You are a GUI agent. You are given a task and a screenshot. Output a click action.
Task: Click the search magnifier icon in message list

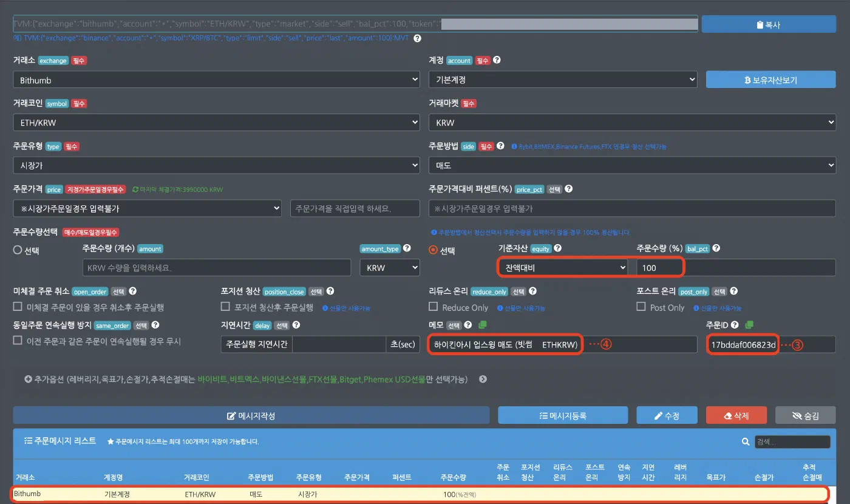(746, 442)
